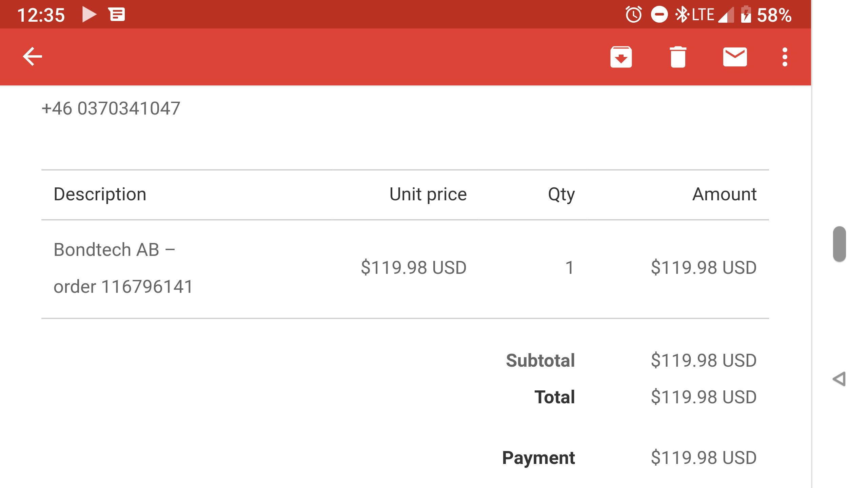
Task: Tap the back arrow to leave email
Action: (x=32, y=56)
